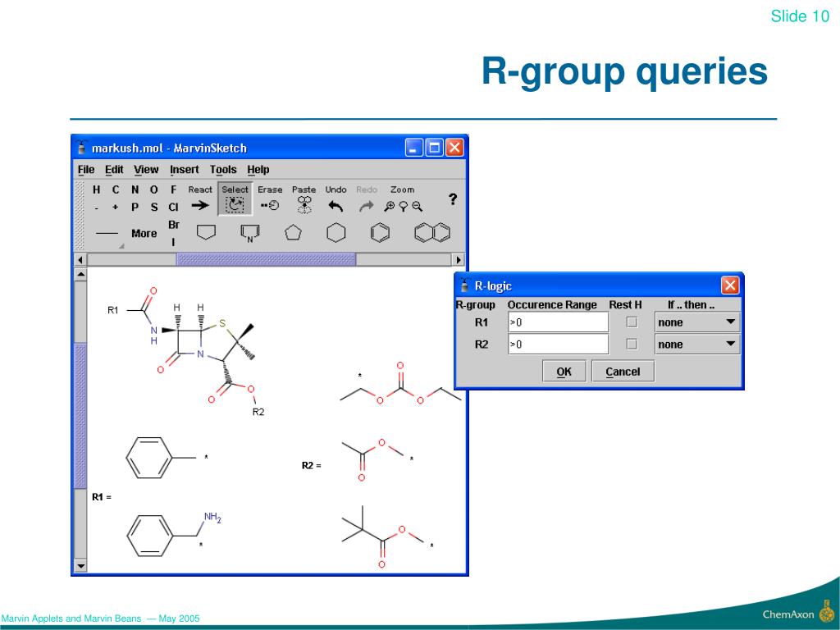Click the canvas scroll up arrow

(x=80, y=274)
